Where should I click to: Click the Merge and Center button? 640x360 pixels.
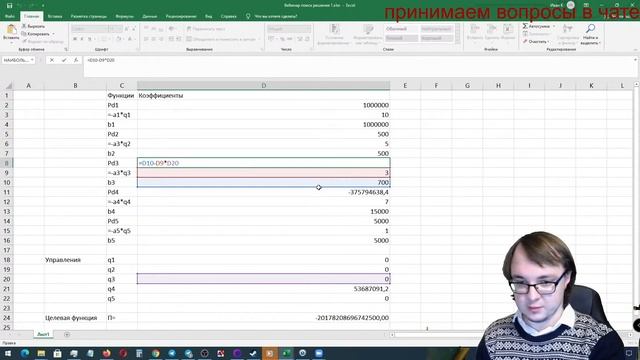(221, 39)
